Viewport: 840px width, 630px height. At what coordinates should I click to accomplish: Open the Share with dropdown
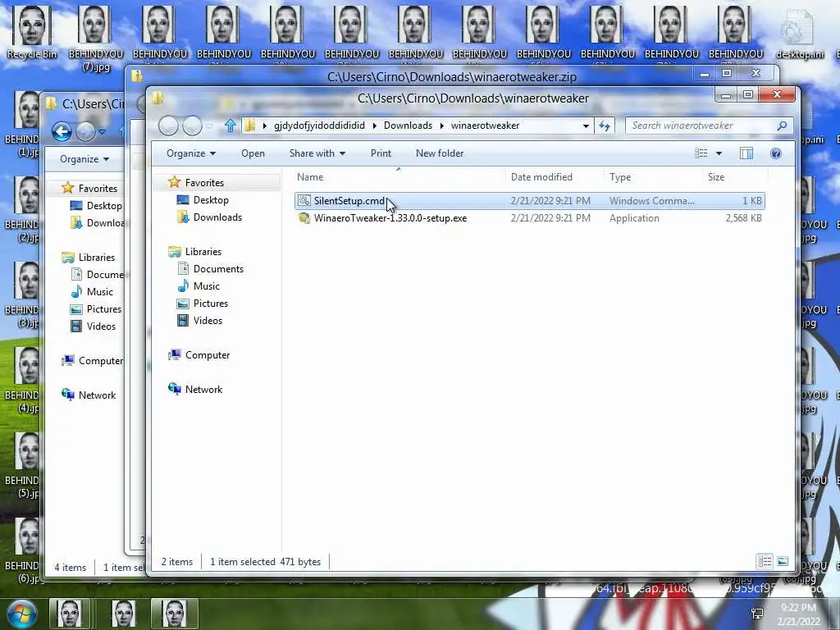point(317,153)
